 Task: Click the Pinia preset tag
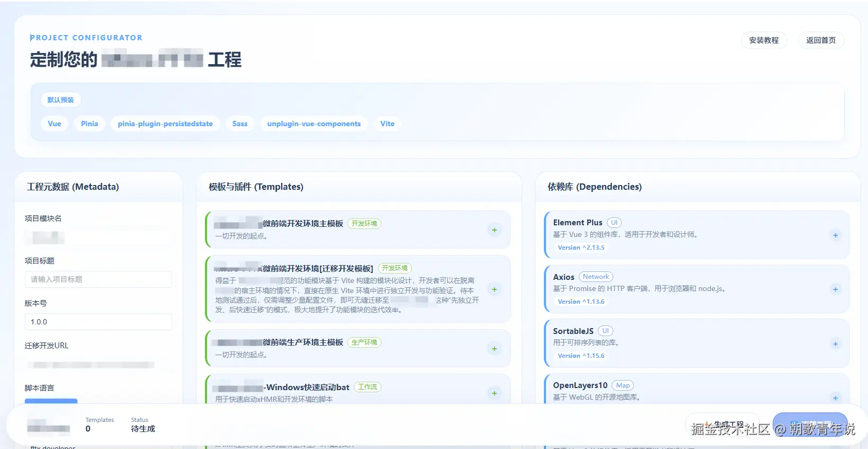[90, 124]
